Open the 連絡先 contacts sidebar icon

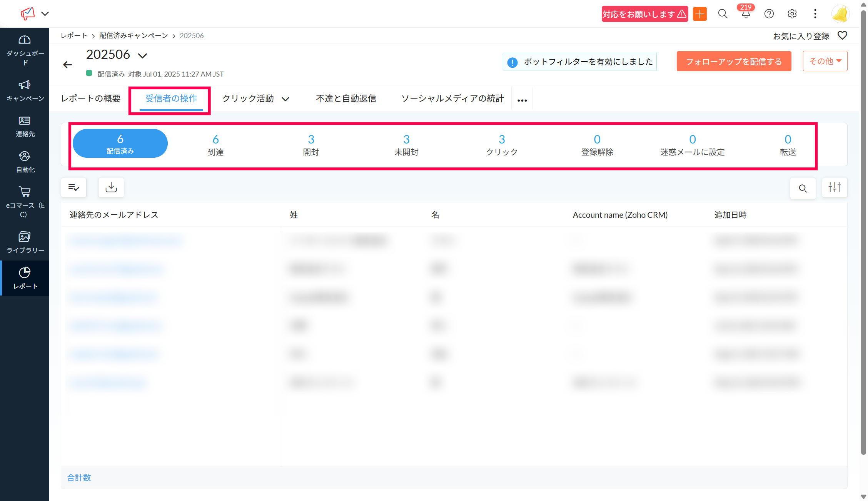coord(25,121)
